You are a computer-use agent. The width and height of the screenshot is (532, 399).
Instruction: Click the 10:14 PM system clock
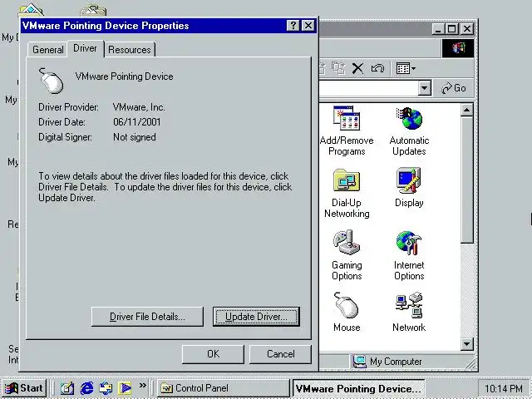coord(504,388)
